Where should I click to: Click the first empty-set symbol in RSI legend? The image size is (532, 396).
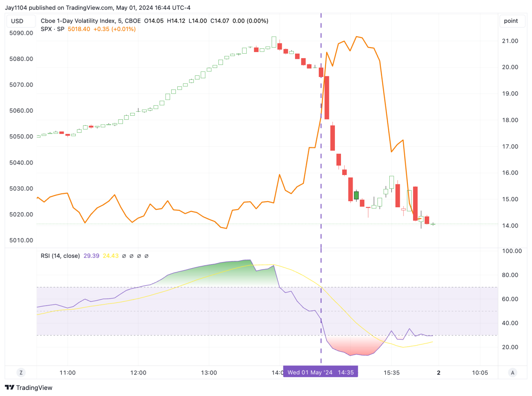[x=124, y=256]
